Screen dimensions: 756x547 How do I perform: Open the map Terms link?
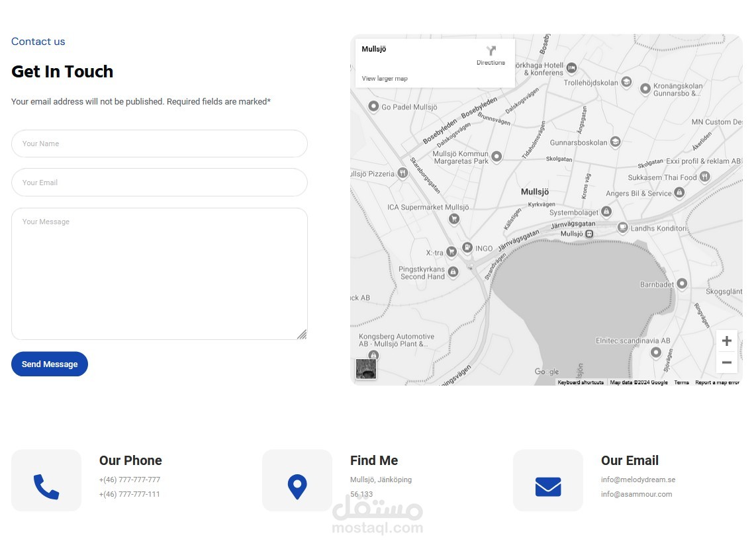681,382
